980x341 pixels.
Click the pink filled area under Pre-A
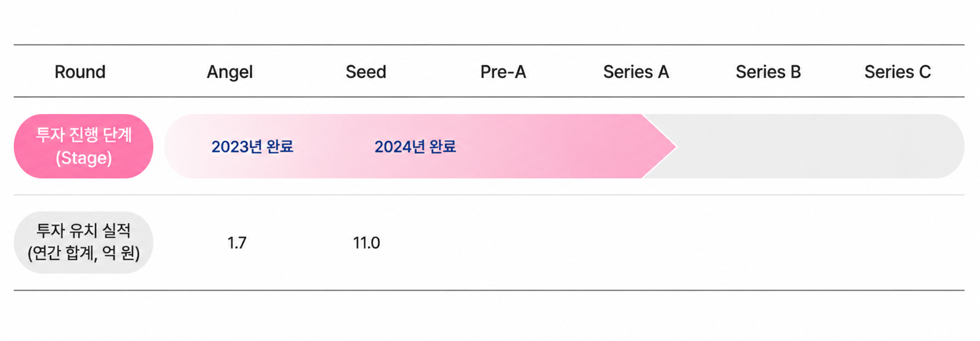tap(503, 147)
